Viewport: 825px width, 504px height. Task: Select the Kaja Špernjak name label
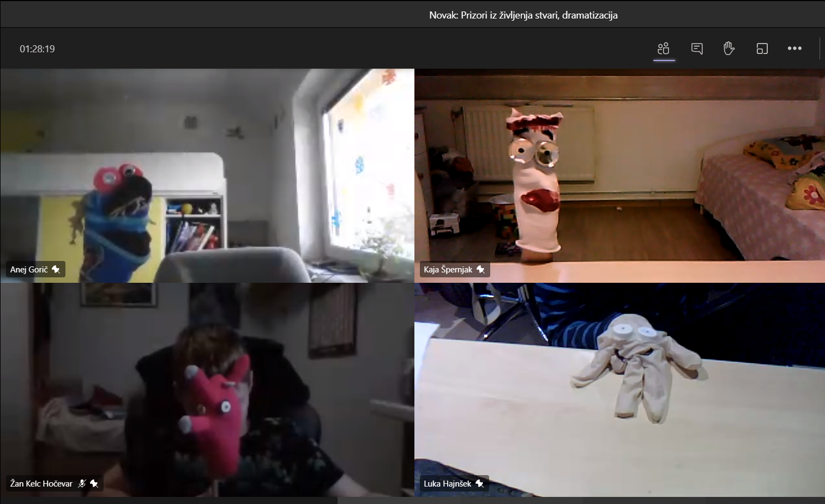pyautogui.click(x=448, y=269)
